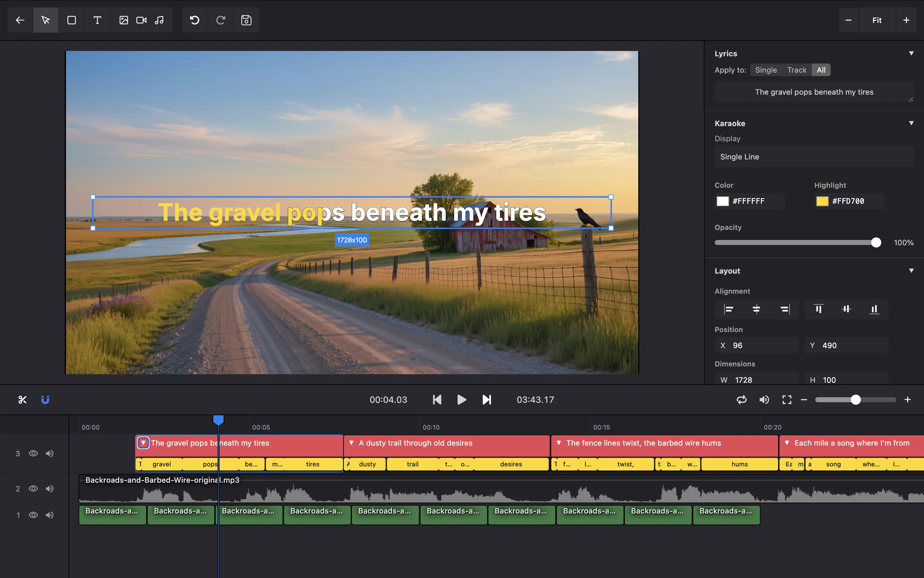924x578 pixels.
Task: Activate the scissors split tool
Action: (x=23, y=400)
